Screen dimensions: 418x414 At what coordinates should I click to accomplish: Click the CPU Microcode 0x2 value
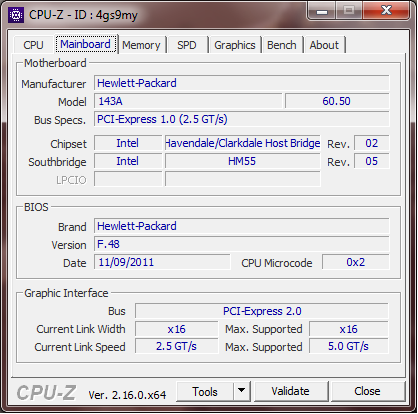[355, 262]
